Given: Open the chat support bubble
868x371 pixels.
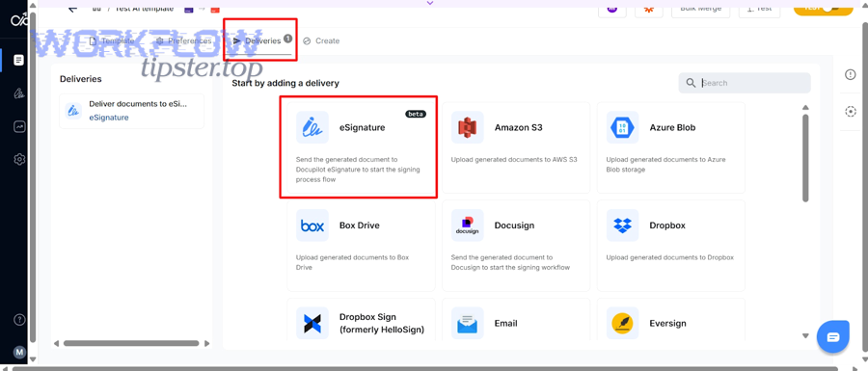Looking at the screenshot, I should point(833,336).
